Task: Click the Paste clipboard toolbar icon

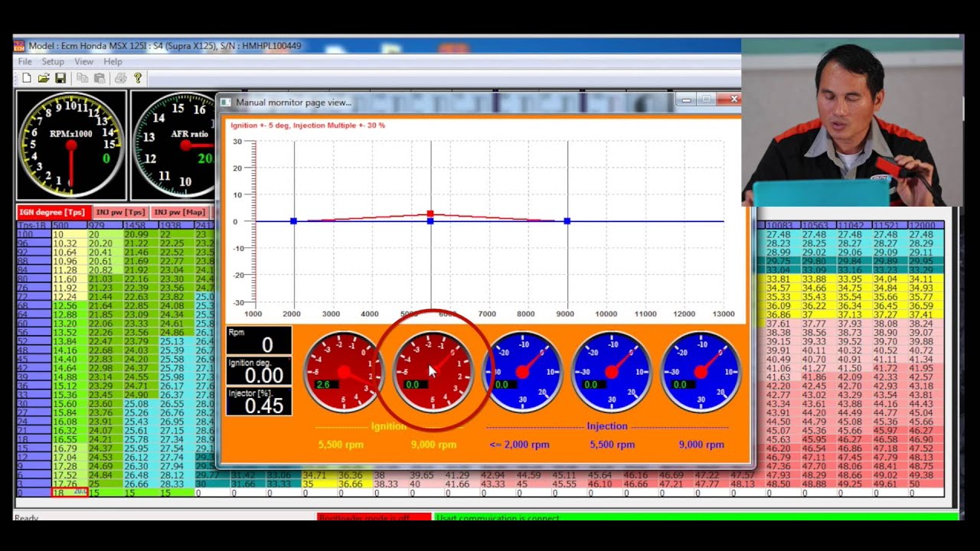Action: click(x=100, y=78)
